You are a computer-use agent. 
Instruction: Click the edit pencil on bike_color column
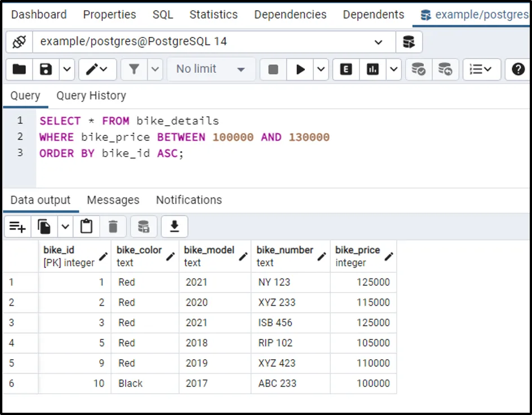point(170,257)
